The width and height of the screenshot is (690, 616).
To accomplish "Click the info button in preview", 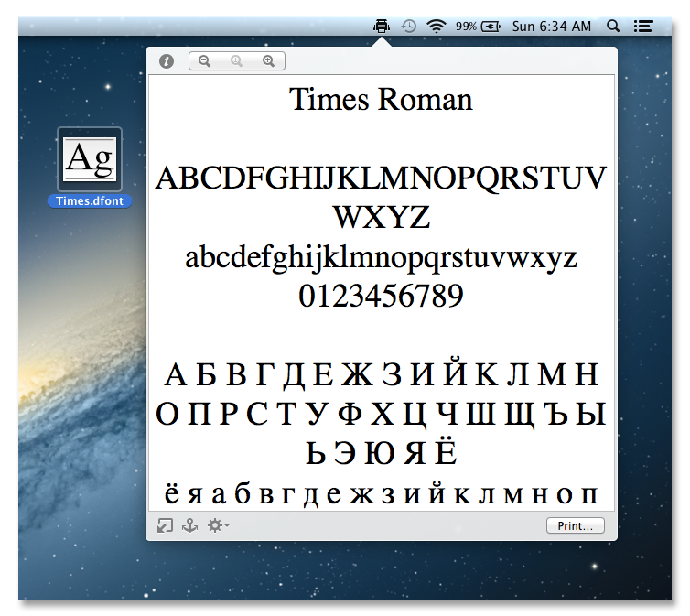I will 167,61.
